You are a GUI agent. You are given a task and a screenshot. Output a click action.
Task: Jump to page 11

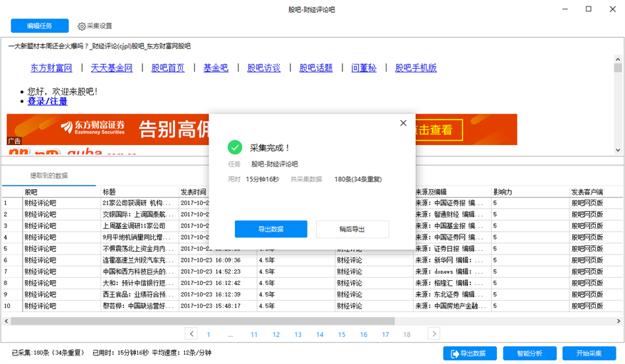254,335
